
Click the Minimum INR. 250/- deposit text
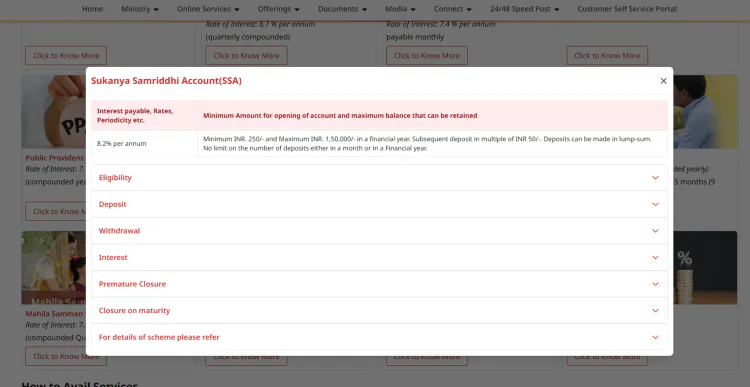[427, 144]
